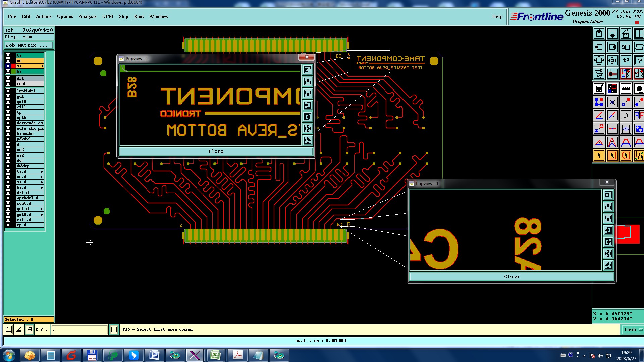The height and width of the screenshot is (362, 644).
Task: Click the rotate feature tool icon
Action: coord(626,116)
